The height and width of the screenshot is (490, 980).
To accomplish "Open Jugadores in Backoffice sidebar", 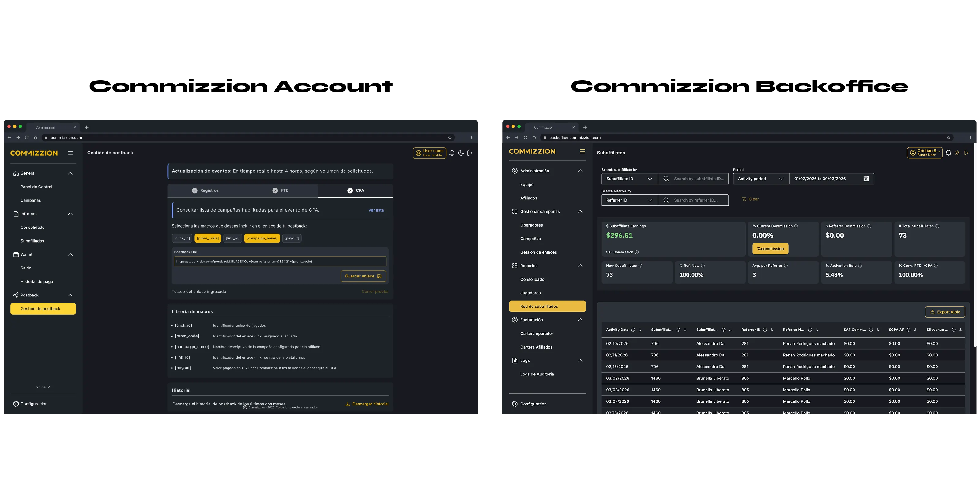I will tap(530, 293).
